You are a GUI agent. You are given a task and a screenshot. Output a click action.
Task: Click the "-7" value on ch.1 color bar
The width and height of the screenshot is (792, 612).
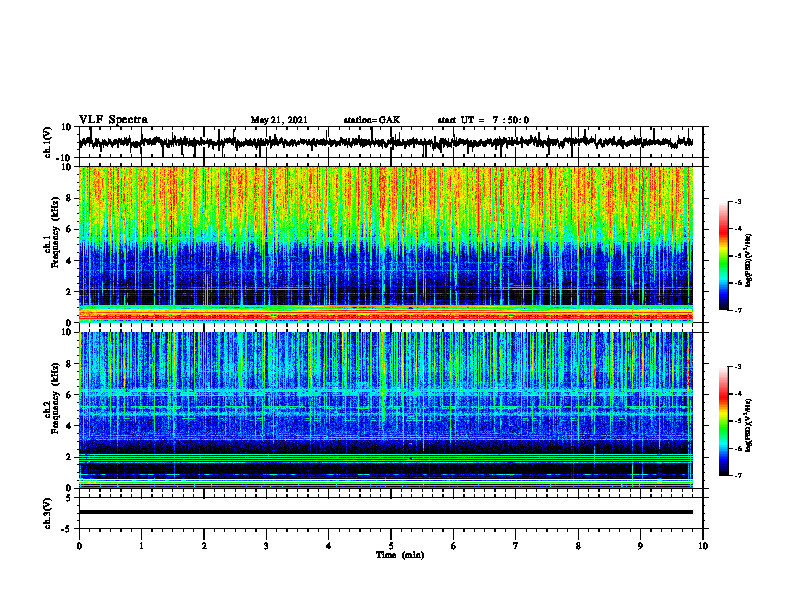click(738, 310)
